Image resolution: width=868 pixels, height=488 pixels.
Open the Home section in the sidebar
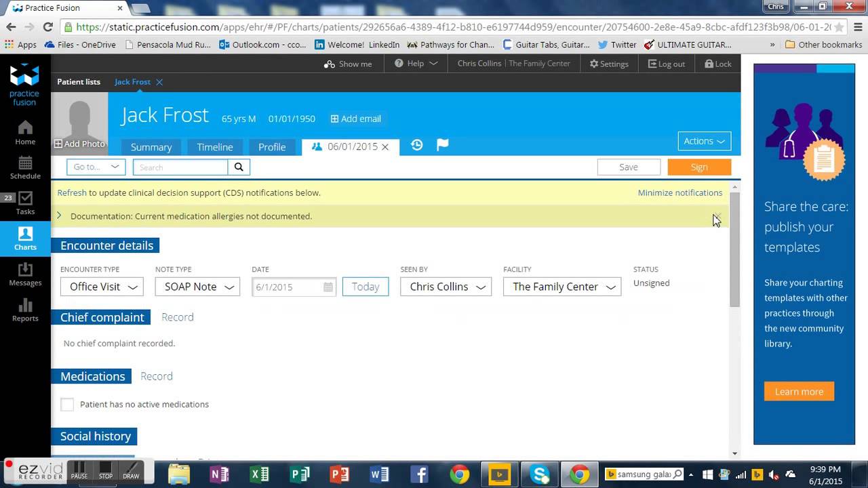click(25, 133)
